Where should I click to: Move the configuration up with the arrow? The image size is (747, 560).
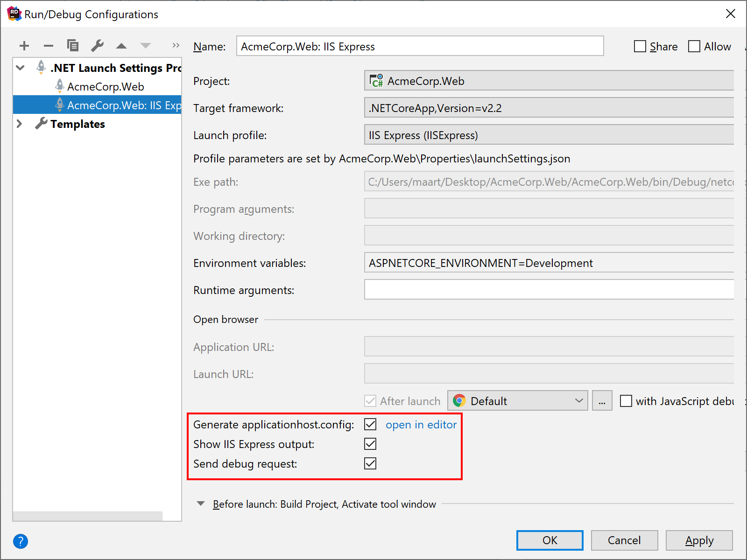tap(121, 46)
